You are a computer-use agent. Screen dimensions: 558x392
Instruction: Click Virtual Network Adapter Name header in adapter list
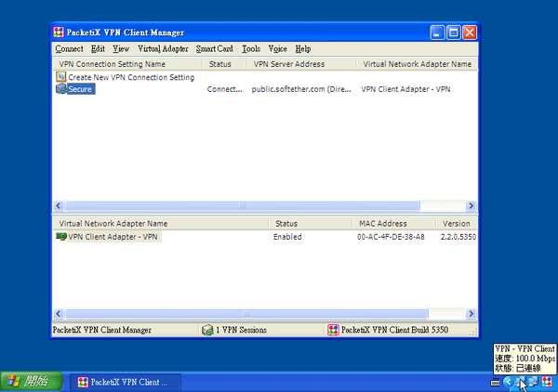[x=161, y=224]
